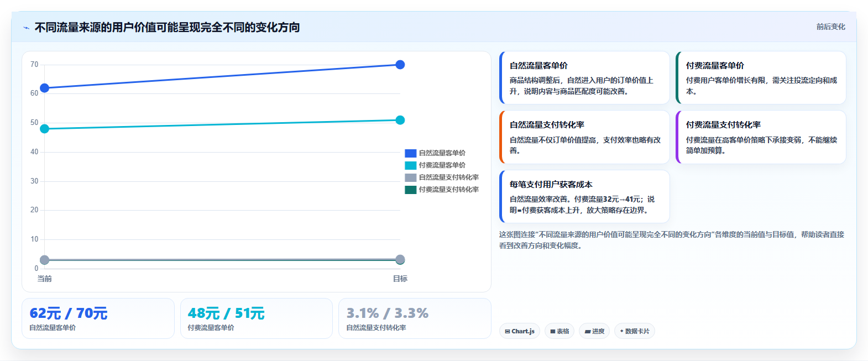Viewport: 868px width, 361px height.
Task: Click the blue data point at 当前
Action: [x=45, y=88]
